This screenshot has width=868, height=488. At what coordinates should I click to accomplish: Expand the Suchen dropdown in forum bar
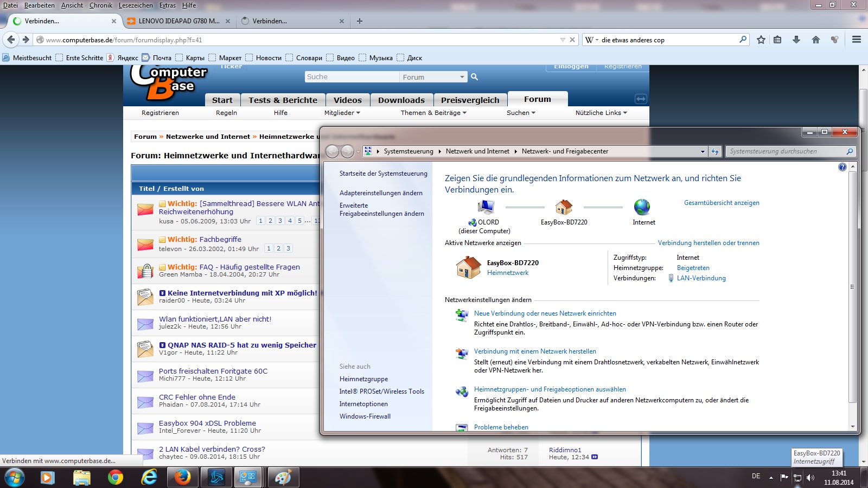click(x=521, y=113)
